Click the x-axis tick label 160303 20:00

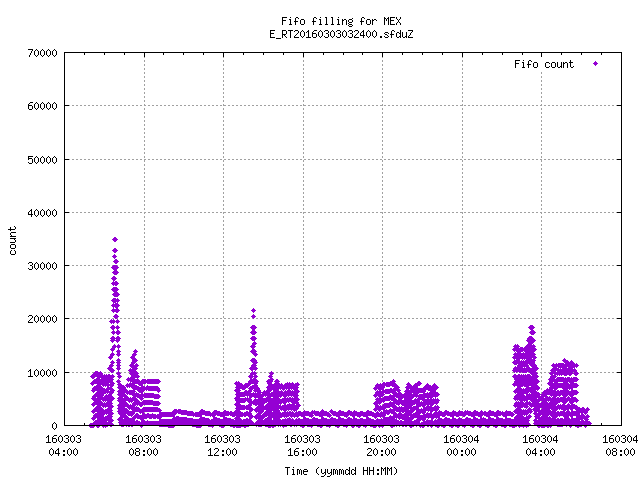click(382, 446)
